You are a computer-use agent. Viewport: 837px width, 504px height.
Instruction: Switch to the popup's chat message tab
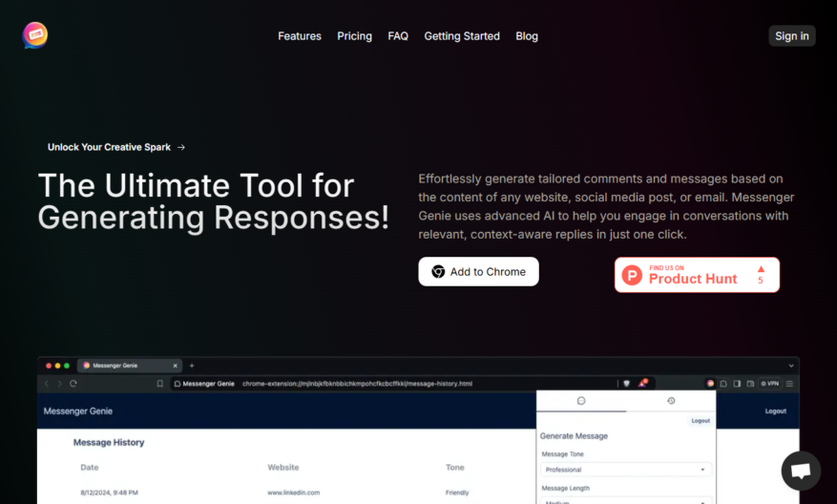(x=581, y=400)
